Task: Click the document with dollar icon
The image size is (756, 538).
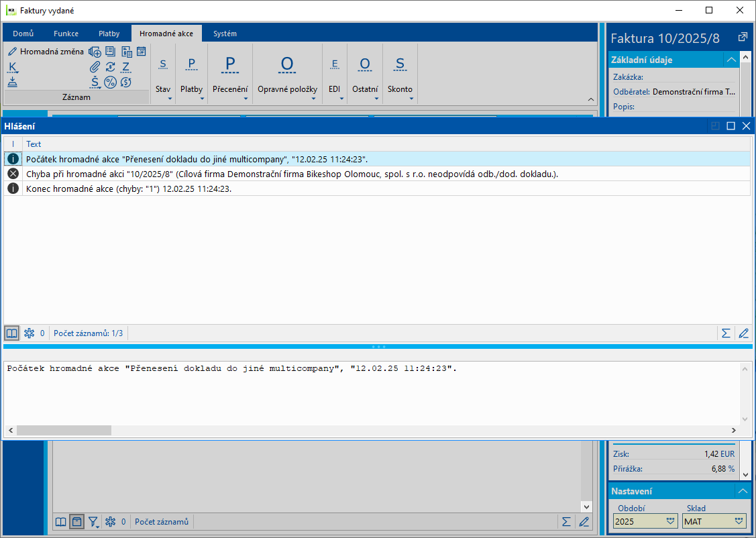Action: click(126, 52)
